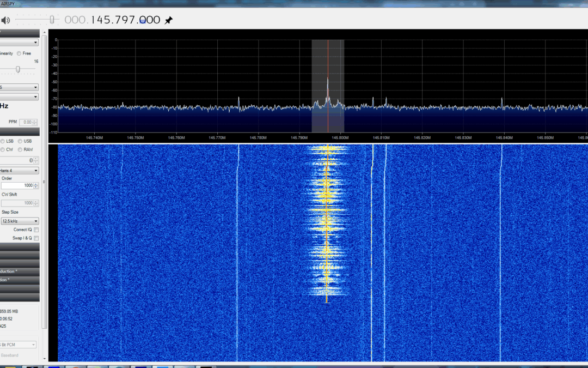This screenshot has width=588, height=368.
Task: Click the PPM label
Action: [x=13, y=122]
